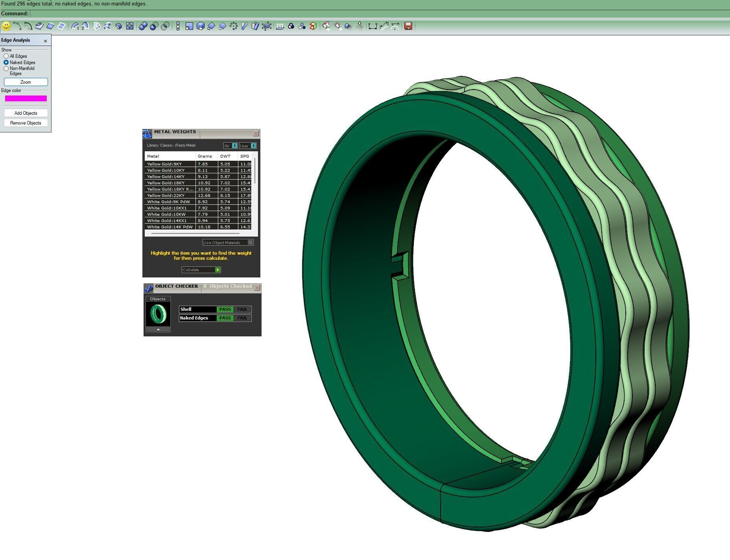Select the All Edges radio button

pyautogui.click(x=6, y=56)
